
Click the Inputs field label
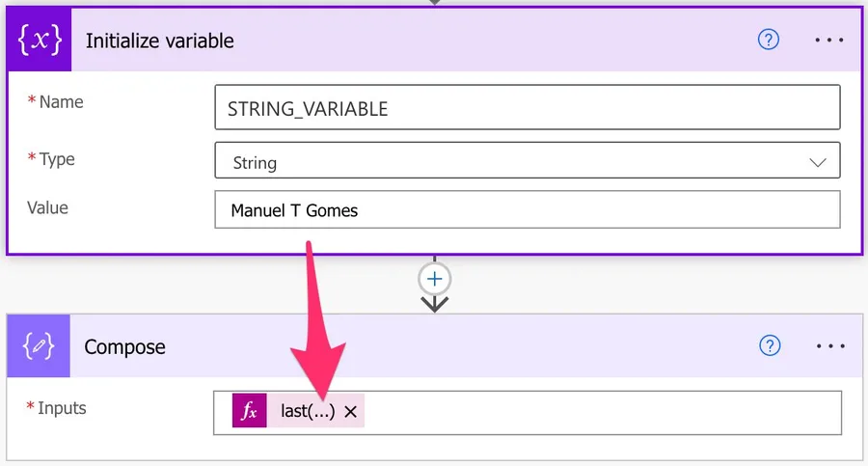[62, 408]
